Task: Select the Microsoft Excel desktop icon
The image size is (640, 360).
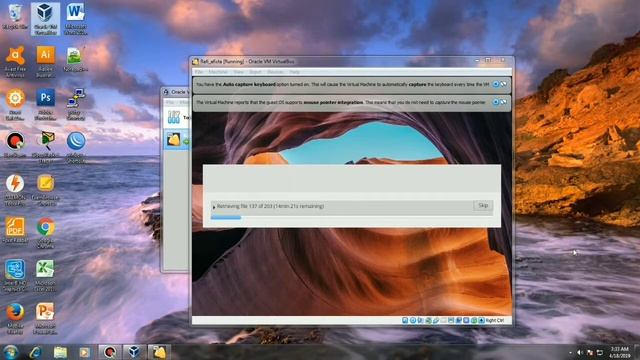Action: [45, 276]
